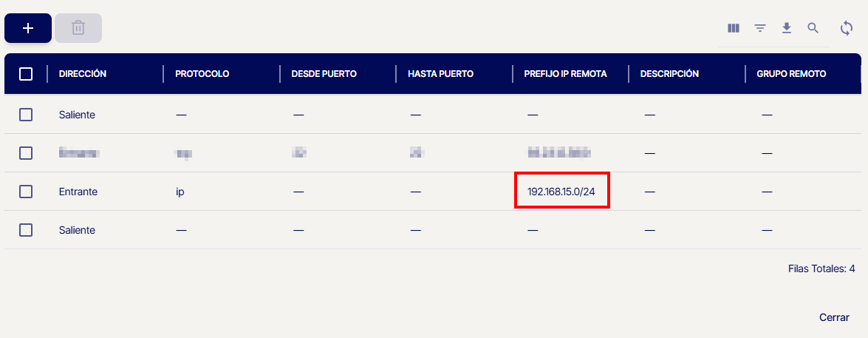Viewport: 868px width, 338px height.
Task: Toggle the select-all header checkbox
Action: point(26,74)
